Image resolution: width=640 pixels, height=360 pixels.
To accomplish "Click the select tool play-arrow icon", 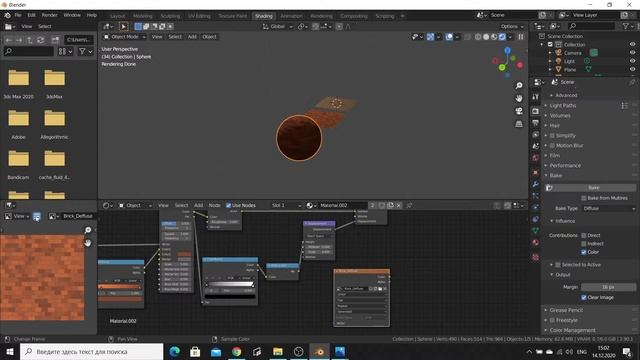I will 123,27.
